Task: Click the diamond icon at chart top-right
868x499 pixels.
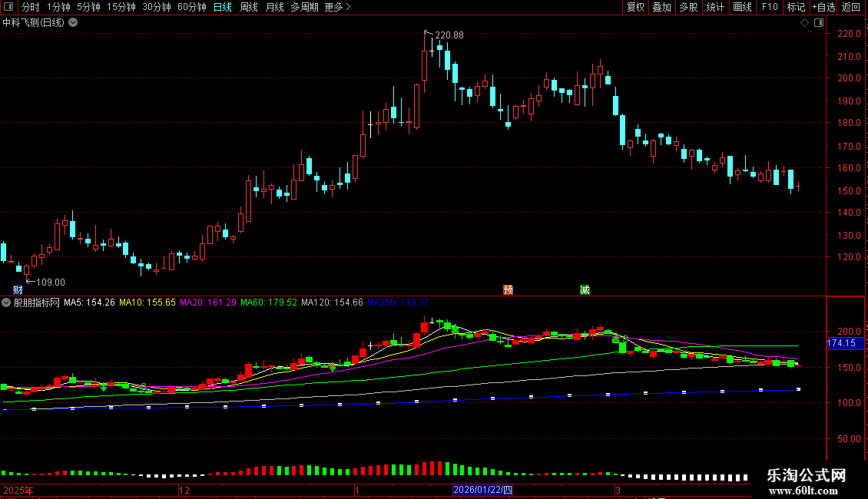Action: click(x=805, y=23)
